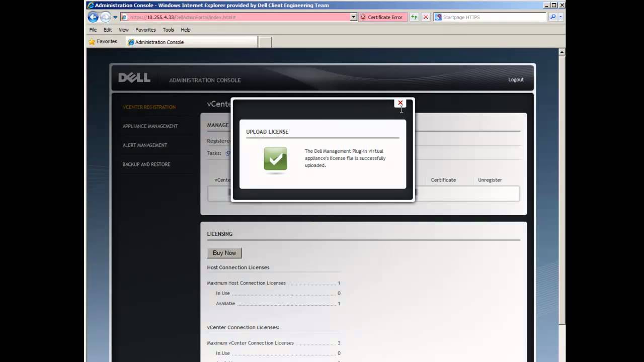The width and height of the screenshot is (644, 362).
Task: Open Alert Management section
Action: point(145,145)
